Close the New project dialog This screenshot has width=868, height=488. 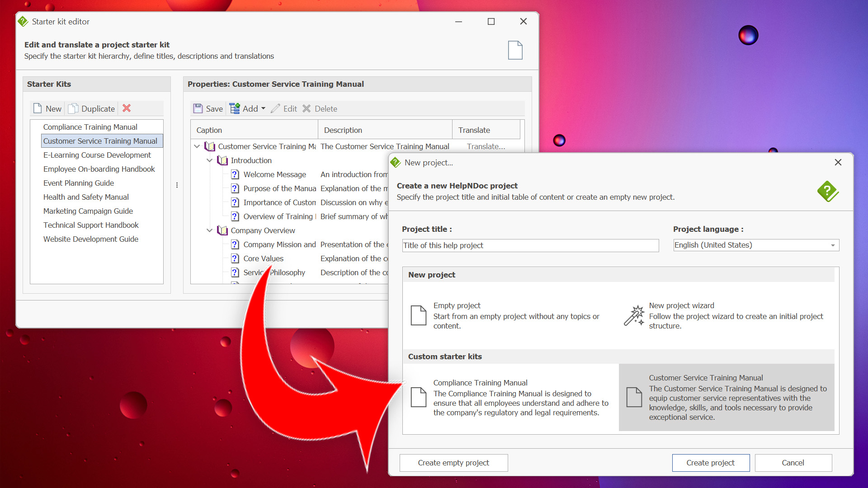[838, 162]
